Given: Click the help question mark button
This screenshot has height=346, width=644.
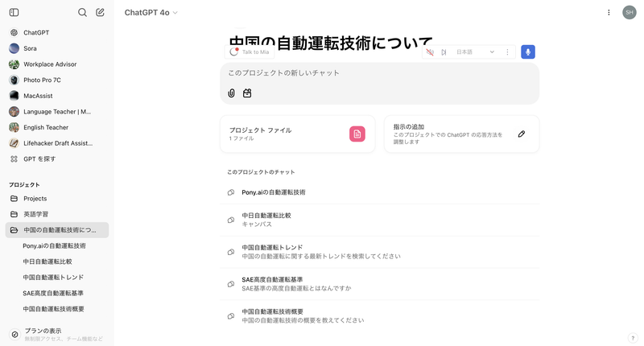Looking at the screenshot, I should (x=633, y=338).
